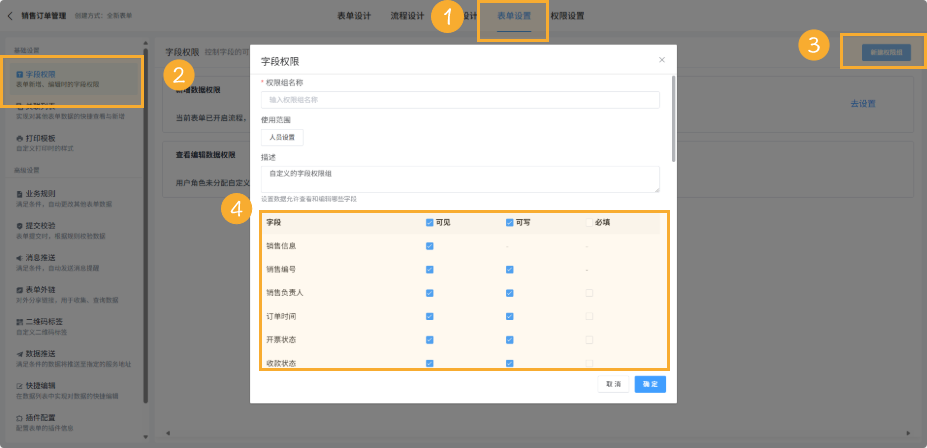Click 取消 in the dialog

613,384
